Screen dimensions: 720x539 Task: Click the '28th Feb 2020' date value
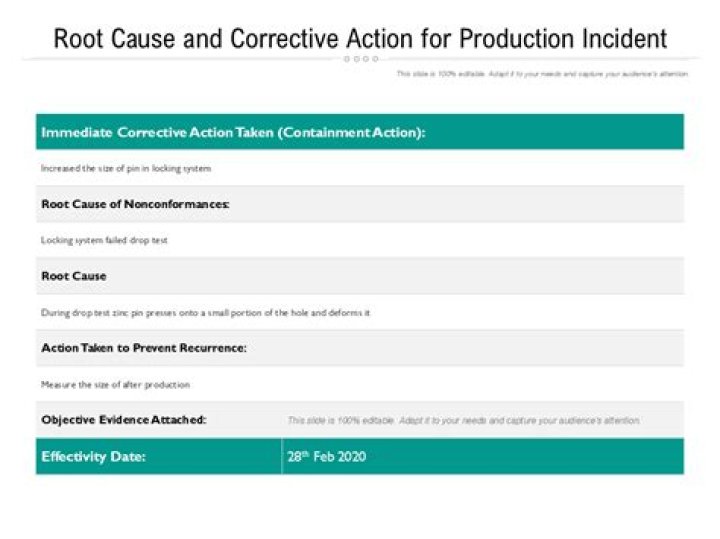pyautogui.click(x=326, y=456)
